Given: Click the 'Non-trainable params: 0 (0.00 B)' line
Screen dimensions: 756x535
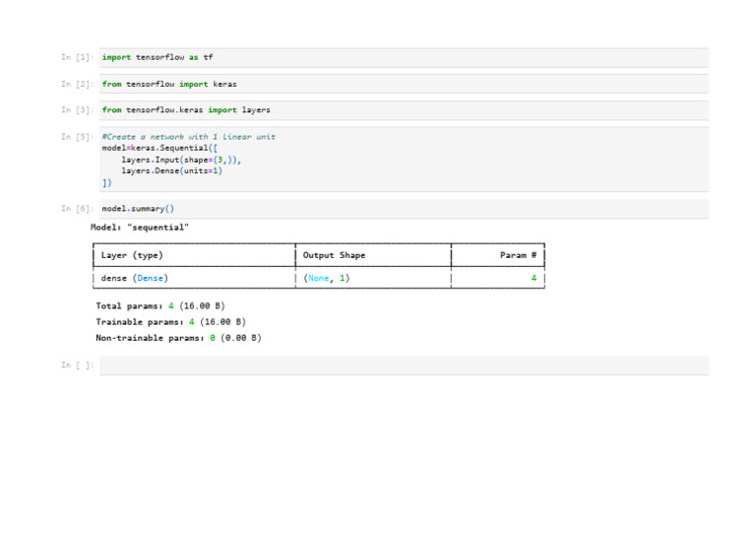Looking at the screenshot, I should click(x=178, y=338).
